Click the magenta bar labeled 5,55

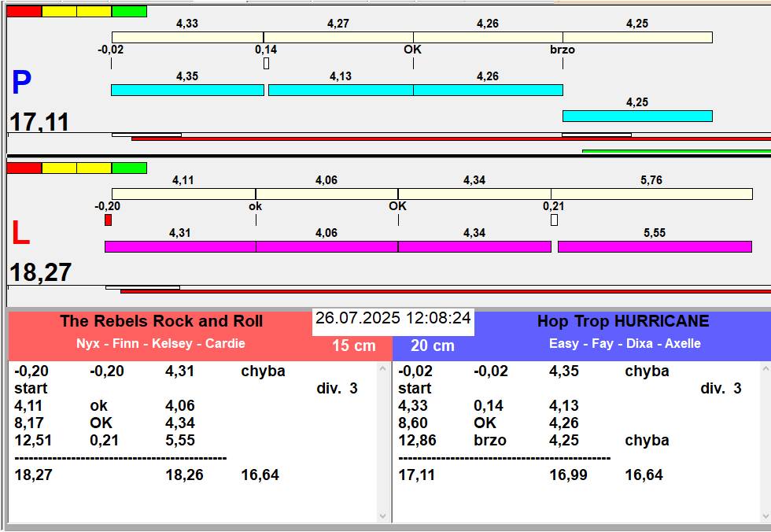tap(655, 246)
